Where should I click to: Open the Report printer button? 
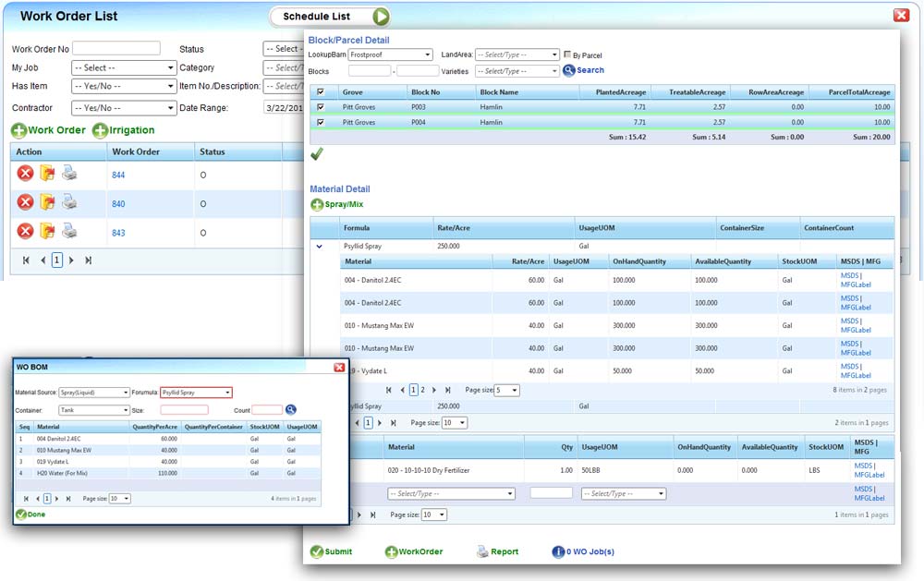click(x=497, y=551)
